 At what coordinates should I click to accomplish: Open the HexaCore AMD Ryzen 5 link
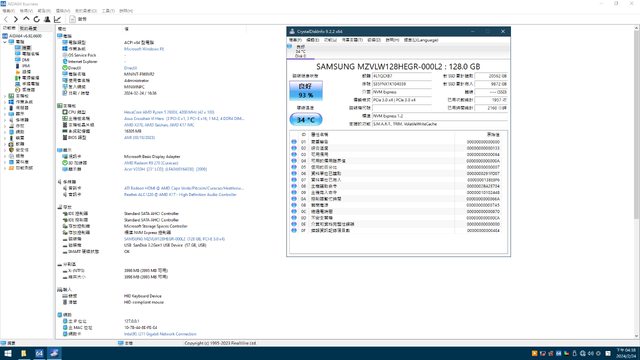(169, 112)
